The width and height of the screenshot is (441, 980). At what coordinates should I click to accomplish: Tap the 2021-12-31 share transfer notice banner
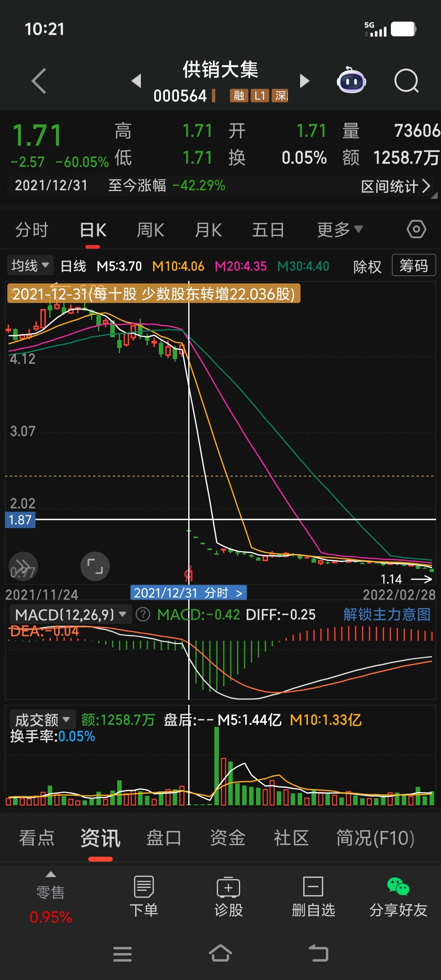click(154, 294)
